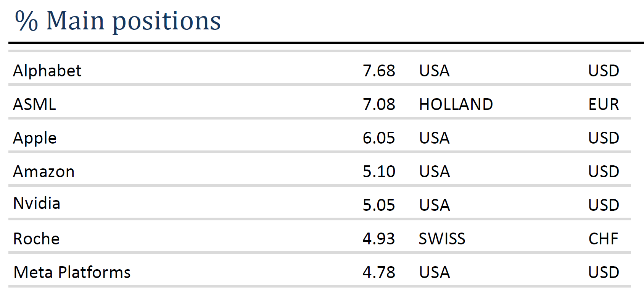Select the Apple position row label
Screen dimensions: 644x299
[x=35, y=138]
